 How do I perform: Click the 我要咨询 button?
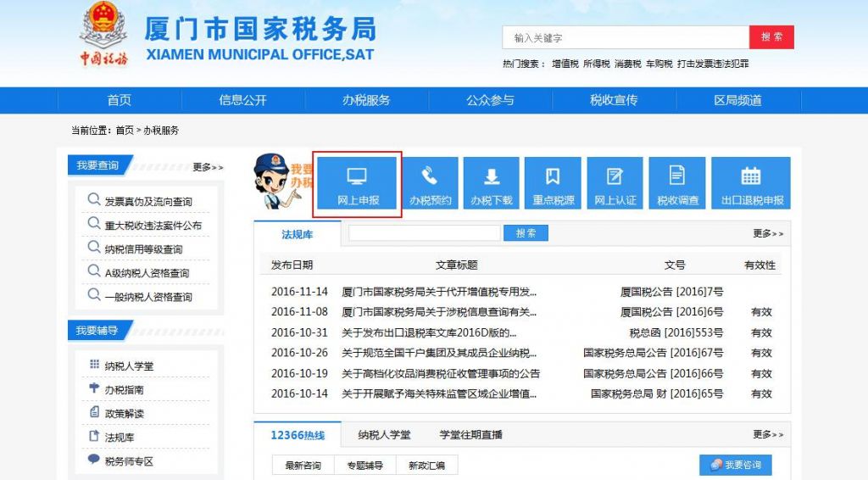pos(736,465)
